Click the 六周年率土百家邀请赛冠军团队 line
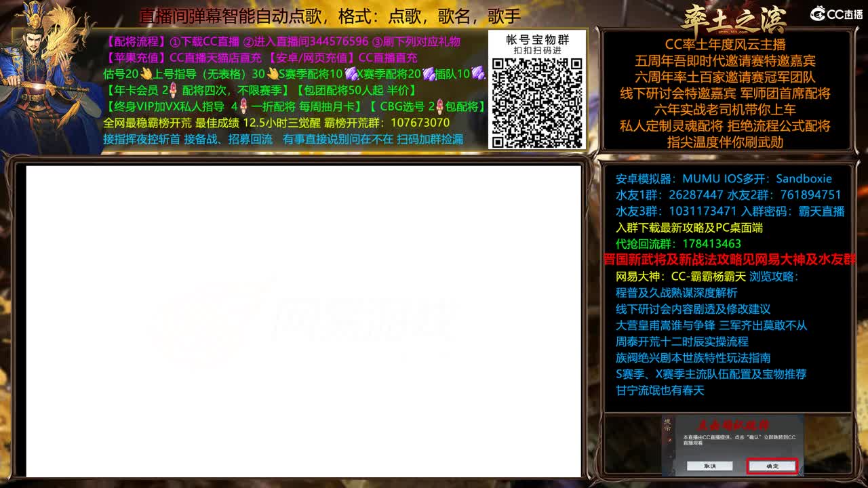This screenshot has width=868, height=488. pos(725,77)
